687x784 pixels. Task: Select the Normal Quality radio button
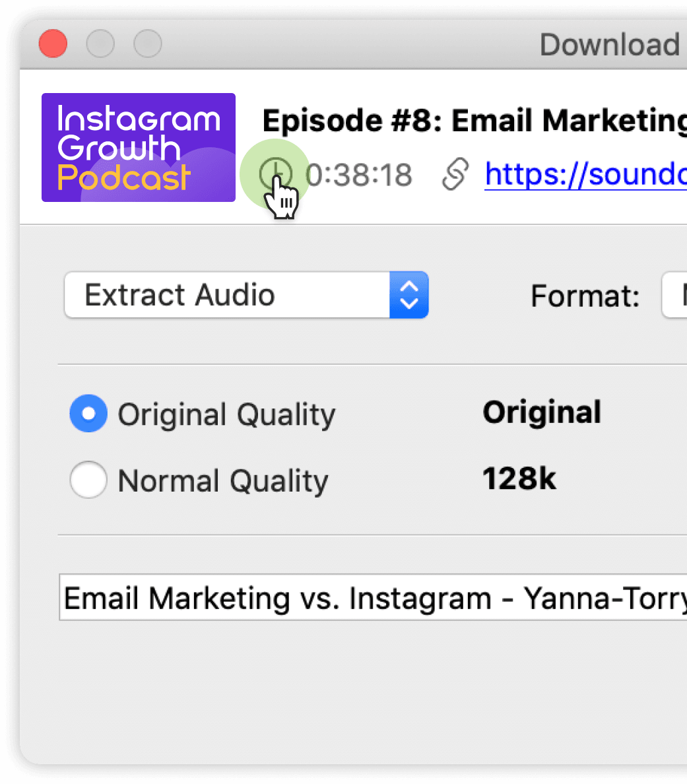[88, 480]
